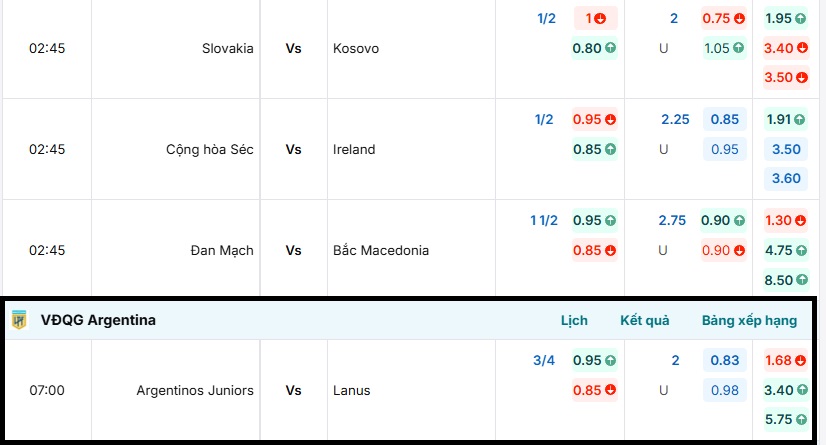Select Séc vs Ireland under odds 0.95

[724, 149]
